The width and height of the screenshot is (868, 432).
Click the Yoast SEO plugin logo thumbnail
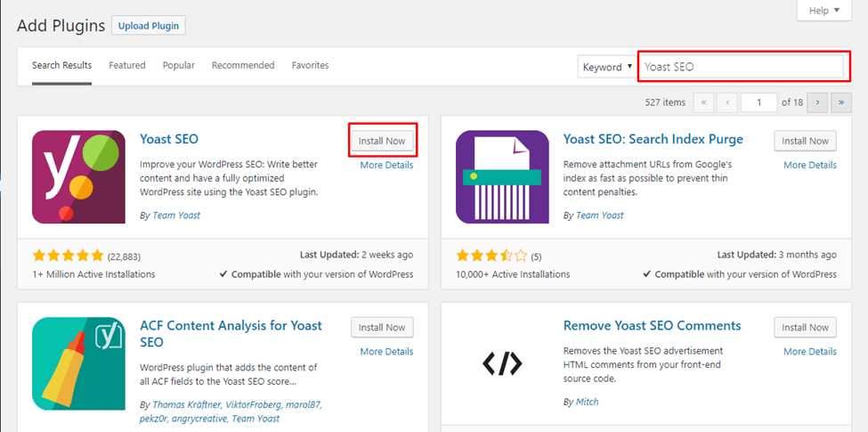pyautogui.click(x=78, y=176)
